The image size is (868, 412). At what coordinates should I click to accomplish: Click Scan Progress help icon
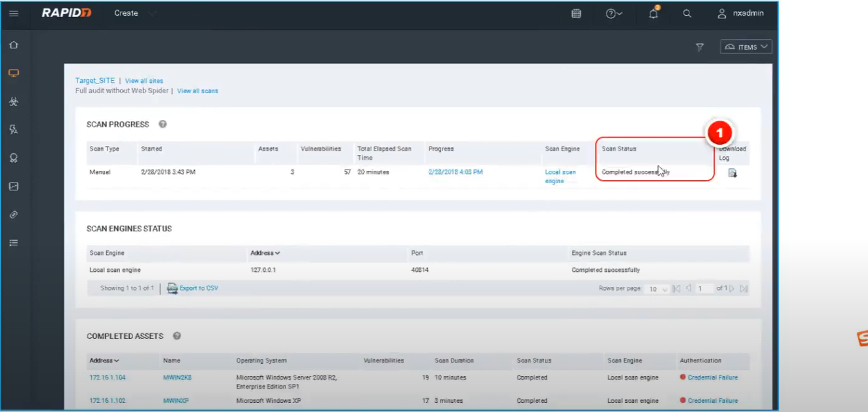tap(163, 124)
